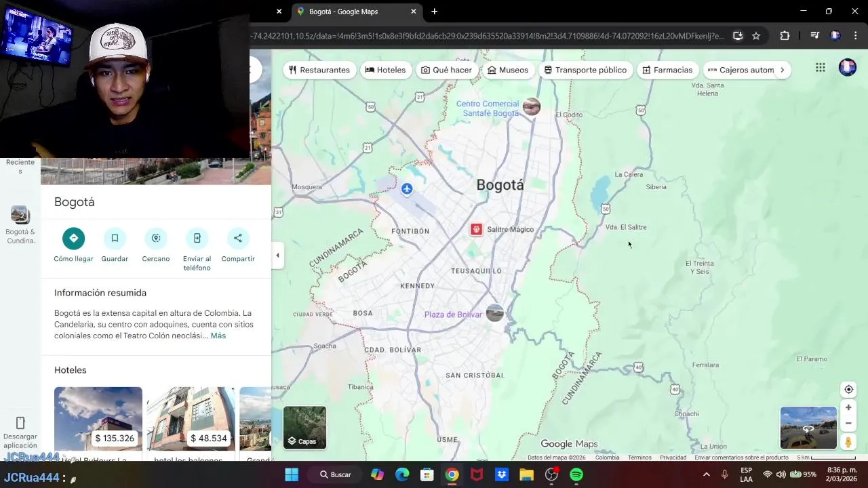Open the Windows Start menu
Screen dimensions: 868x488
pos(292,474)
